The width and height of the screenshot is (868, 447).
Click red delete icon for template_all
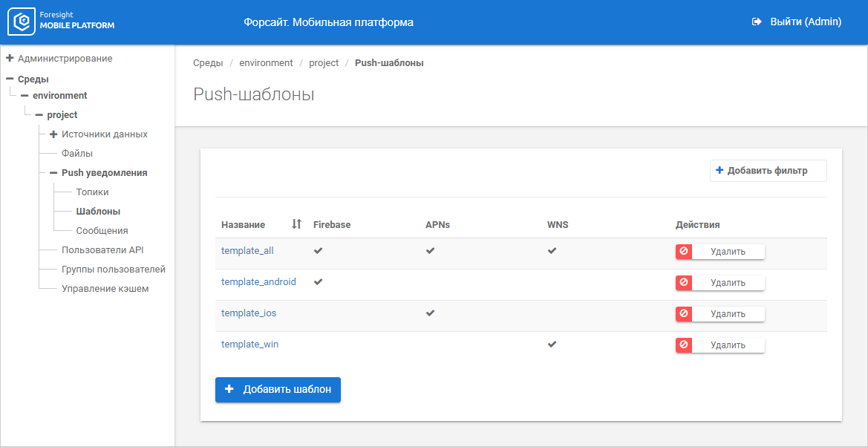[684, 252]
